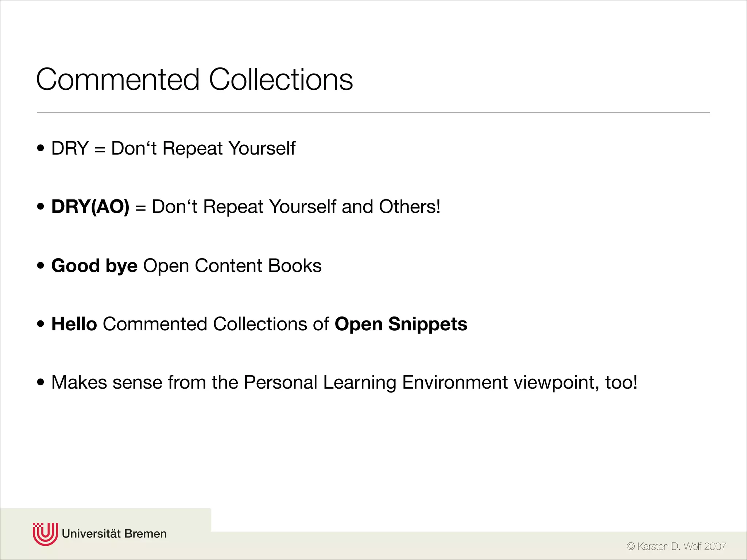Viewport: 747px width, 560px height.
Task: Click the "Open Content Books" text
Action: click(232, 265)
